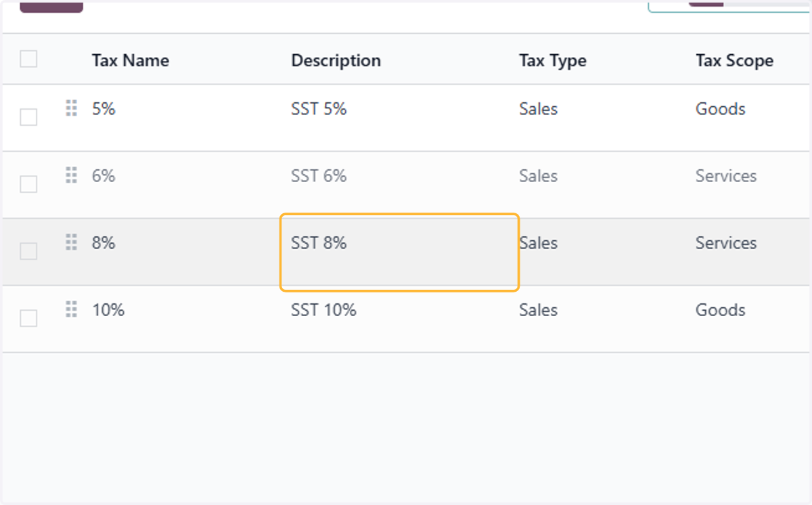812x505 pixels.
Task: Grab the drag handle of the 5% row
Action: point(71,108)
